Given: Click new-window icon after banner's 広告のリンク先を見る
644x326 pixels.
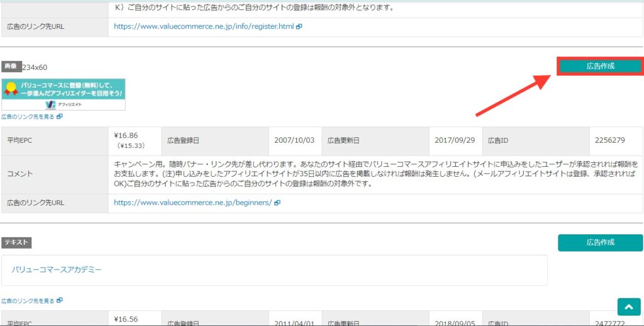Looking at the screenshot, I should (x=60, y=116).
